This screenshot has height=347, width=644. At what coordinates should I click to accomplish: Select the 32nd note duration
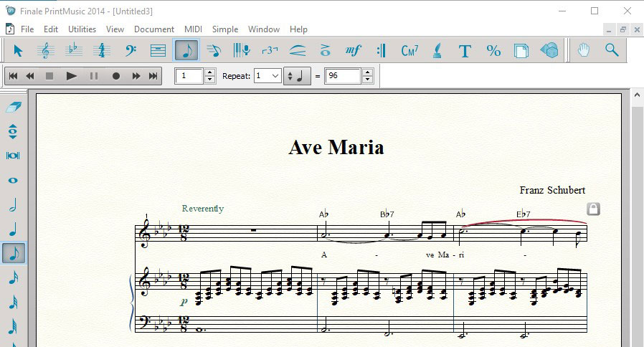(x=13, y=303)
